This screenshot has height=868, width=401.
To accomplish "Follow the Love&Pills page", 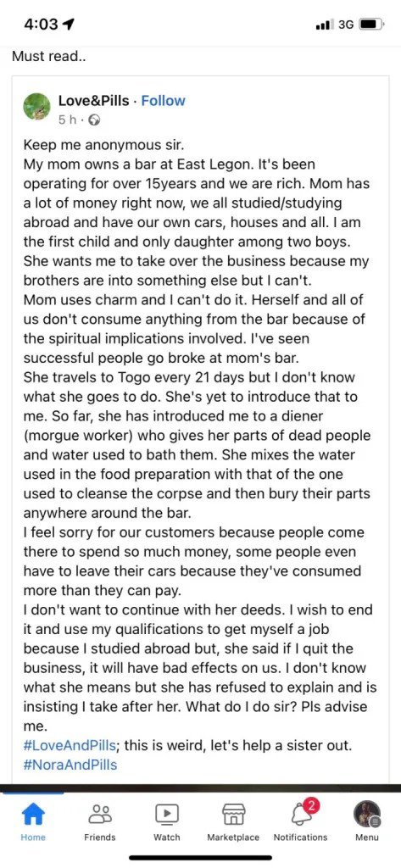I will click(163, 101).
